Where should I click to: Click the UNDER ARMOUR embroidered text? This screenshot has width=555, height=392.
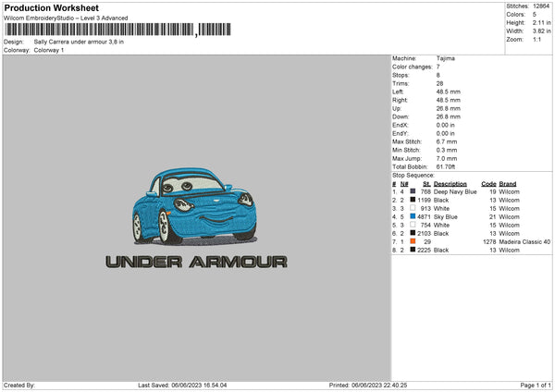point(196,262)
